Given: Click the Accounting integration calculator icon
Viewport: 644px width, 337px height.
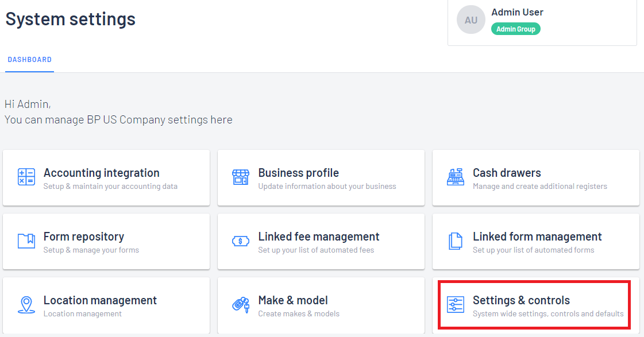Looking at the screenshot, I should 26,177.
